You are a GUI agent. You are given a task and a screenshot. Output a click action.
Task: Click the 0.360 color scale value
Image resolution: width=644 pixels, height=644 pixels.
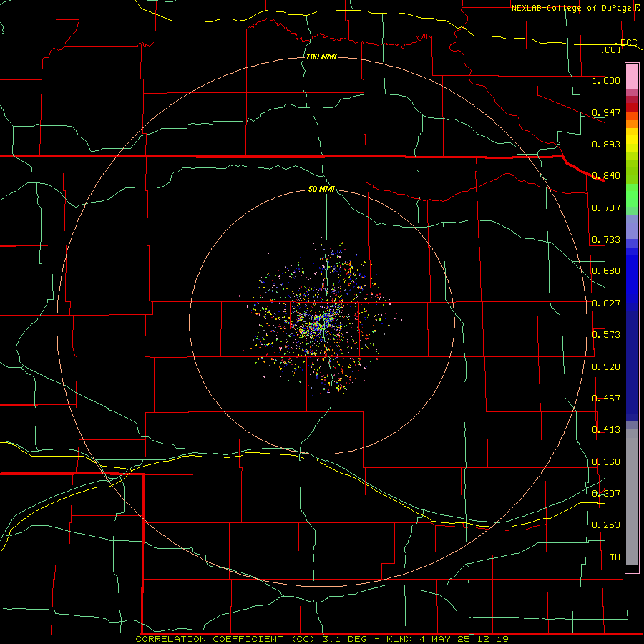(x=606, y=462)
